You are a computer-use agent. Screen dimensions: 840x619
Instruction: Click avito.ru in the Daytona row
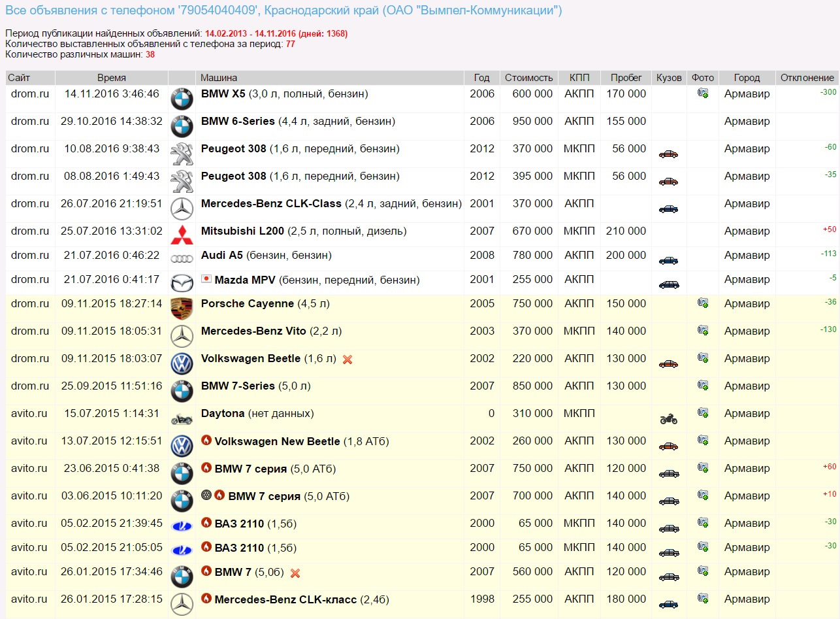click(29, 414)
